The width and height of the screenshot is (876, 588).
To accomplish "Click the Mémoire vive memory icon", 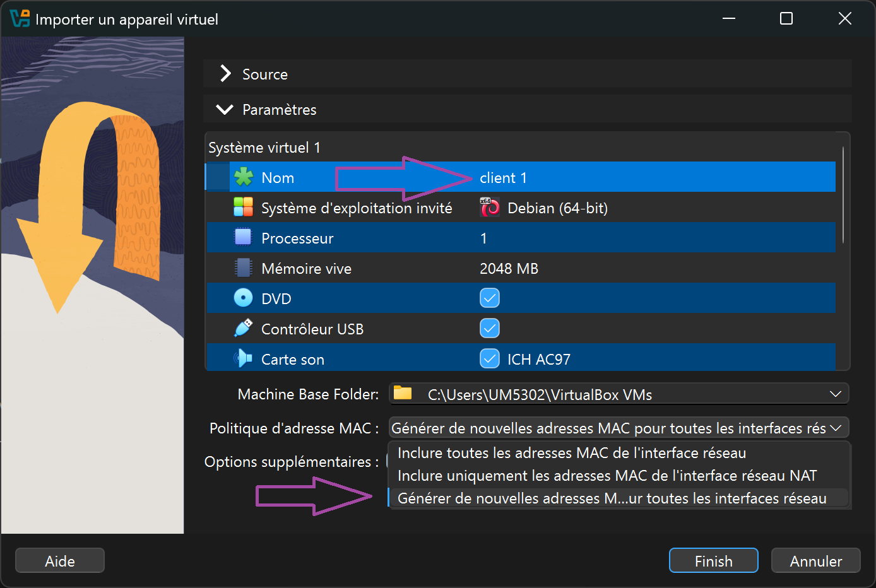I will (244, 268).
